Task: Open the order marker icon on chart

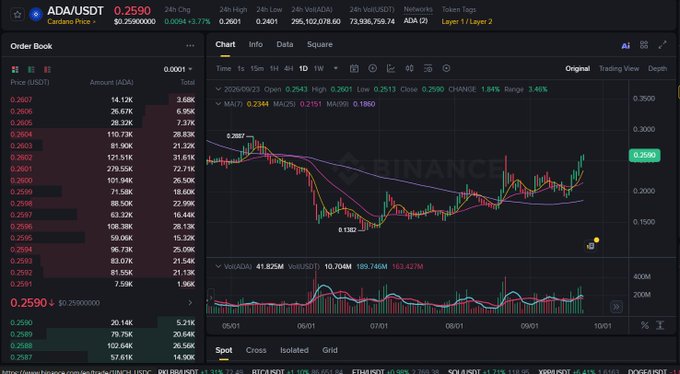Action: tap(592, 245)
